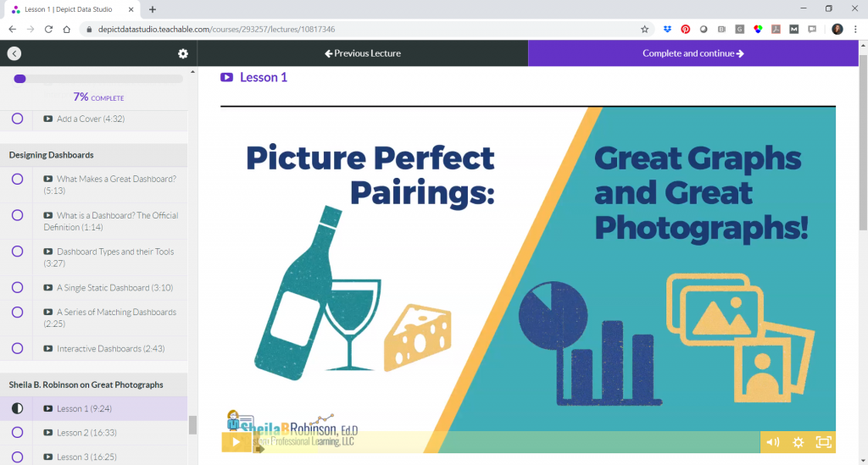The height and width of the screenshot is (465, 868).
Task: Toggle circle for Dashboard Types and their Tools
Action: (x=17, y=251)
